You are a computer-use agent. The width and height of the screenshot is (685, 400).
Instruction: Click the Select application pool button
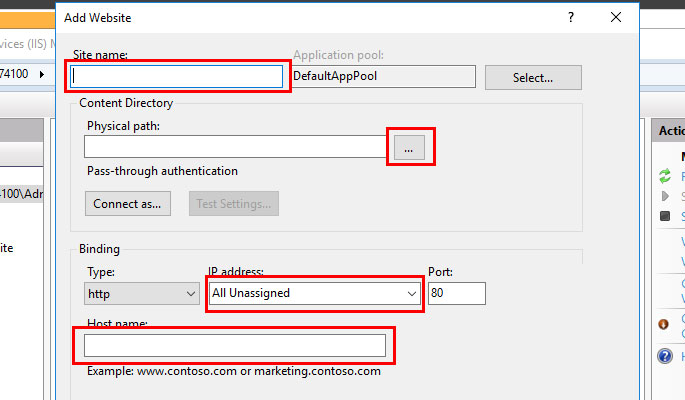click(x=532, y=77)
